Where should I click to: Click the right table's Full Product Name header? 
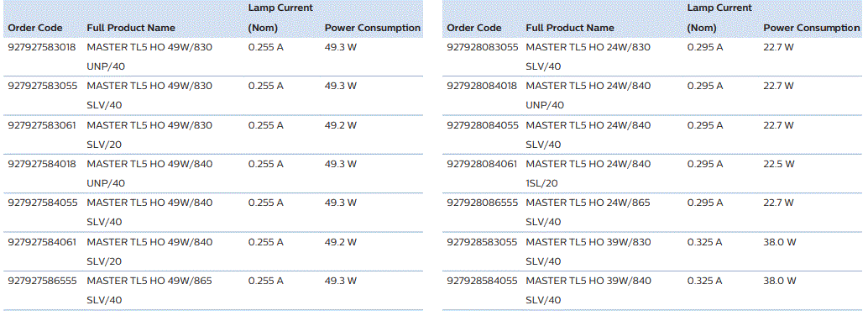click(570, 28)
